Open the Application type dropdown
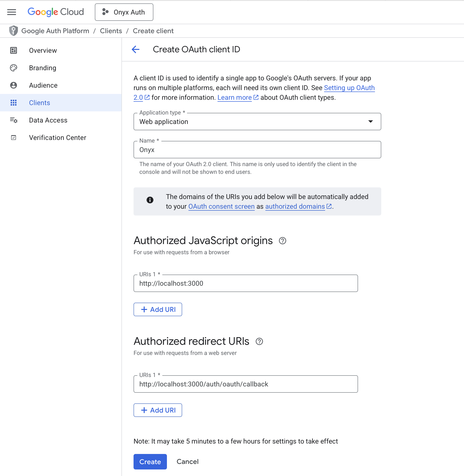Screen dimensions: 464x476 [x=370, y=122]
